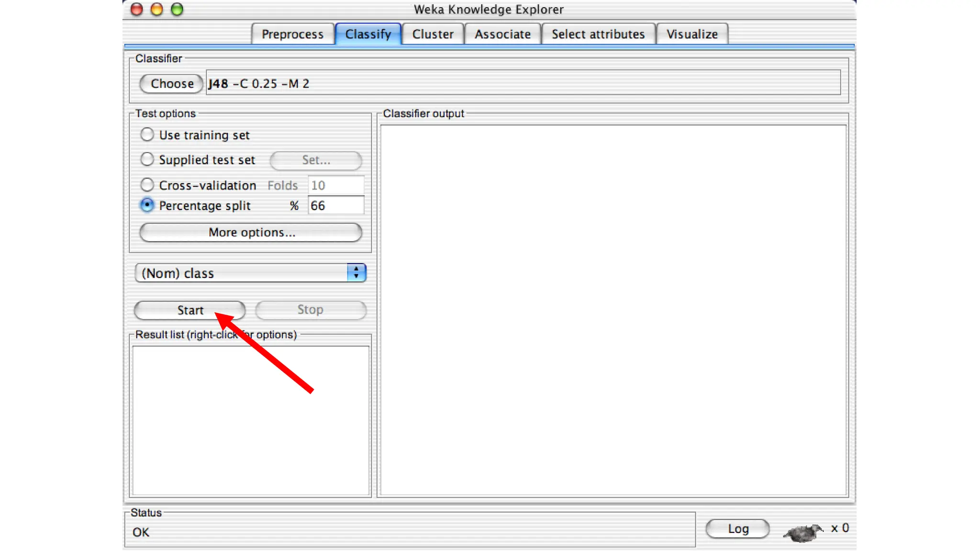Click the green zoom window button
Screen dimensions: 980x551
click(x=177, y=9)
